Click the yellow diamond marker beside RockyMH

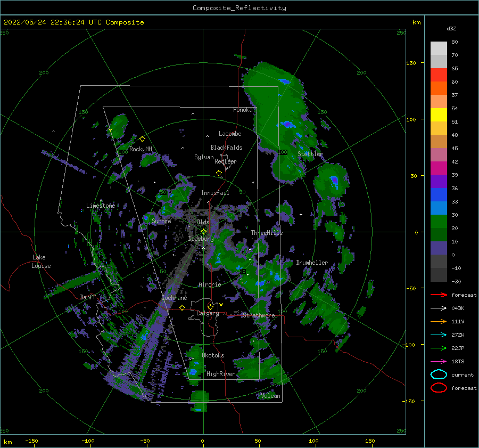[x=142, y=139]
